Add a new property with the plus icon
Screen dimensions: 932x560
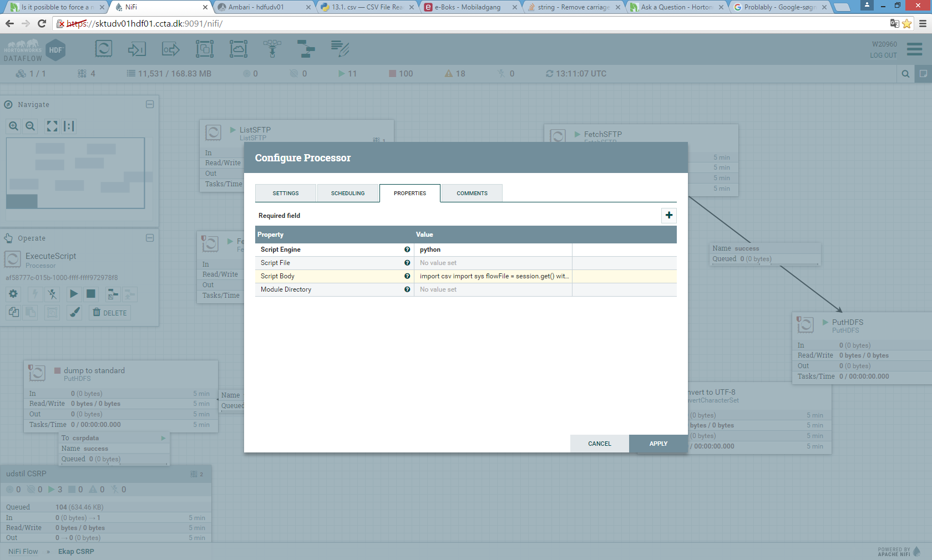[668, 215]
